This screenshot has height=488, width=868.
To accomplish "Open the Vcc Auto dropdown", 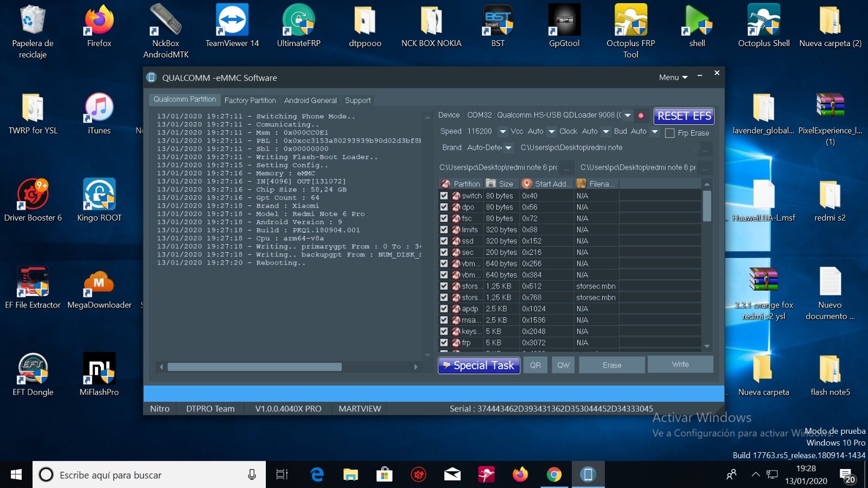I will (x=552, y=131).
